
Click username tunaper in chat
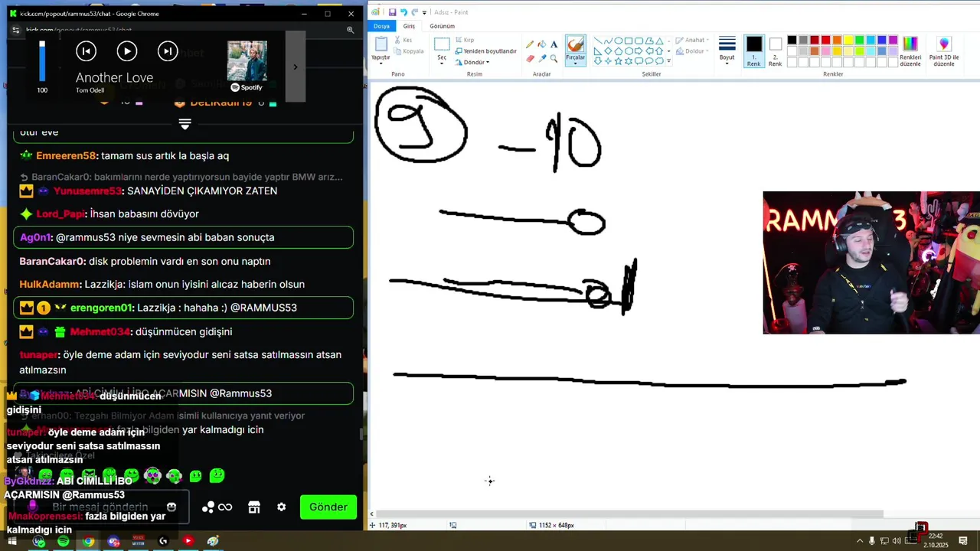tap(38, 354)
